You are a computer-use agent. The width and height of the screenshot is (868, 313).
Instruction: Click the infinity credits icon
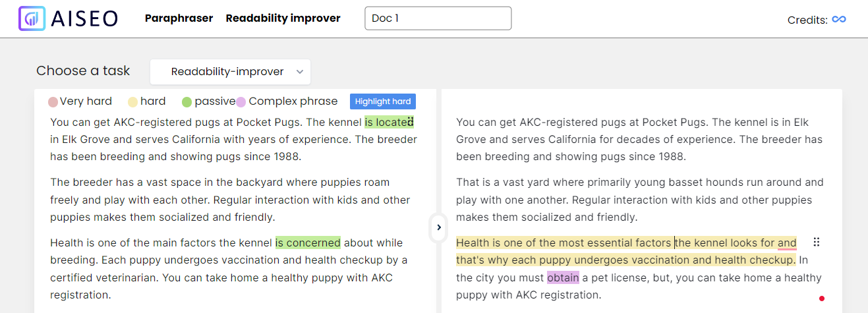839,19
